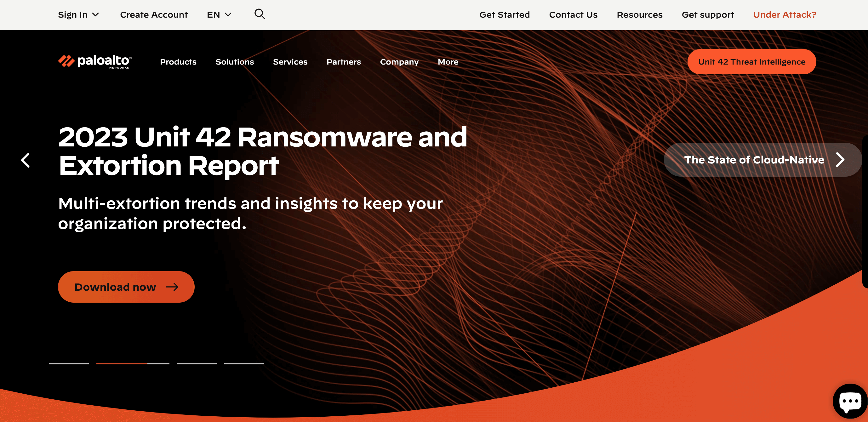Open the Partners menu
This screenshot has width=868, height=422.
click(x=344, y=62)
